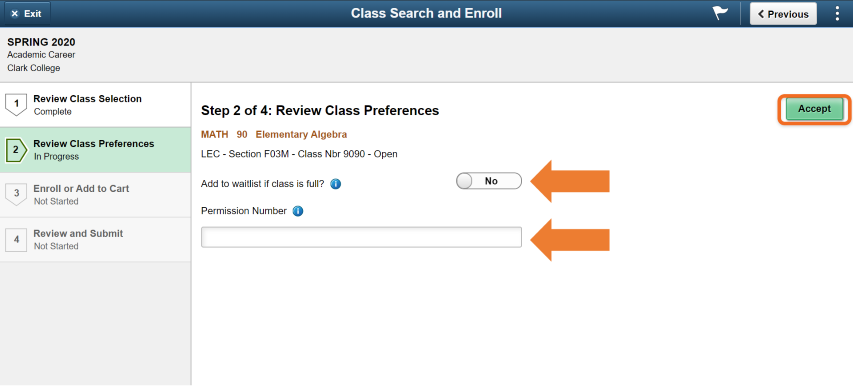Click the Add to waitlist label text
Screen dimensions: 853x386
tap(263, 184)
